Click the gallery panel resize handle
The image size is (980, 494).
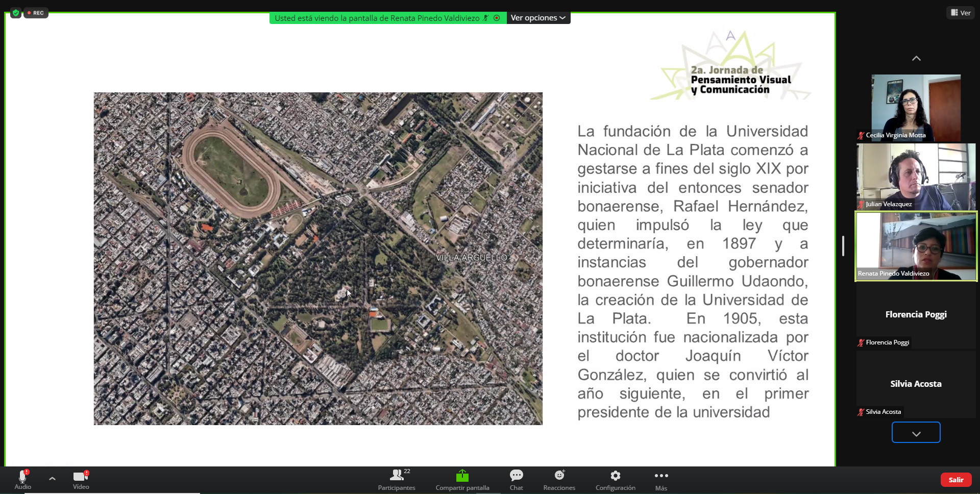[843, 246]
